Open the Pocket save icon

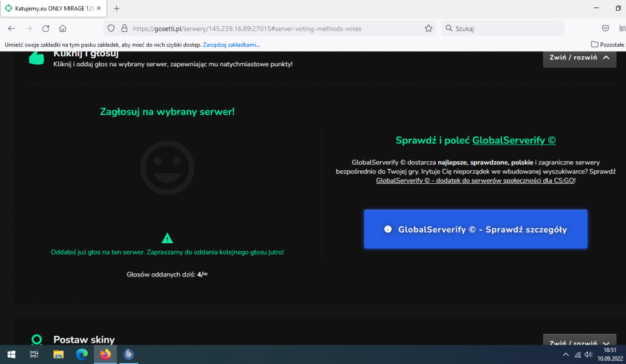tap(605, 28)
